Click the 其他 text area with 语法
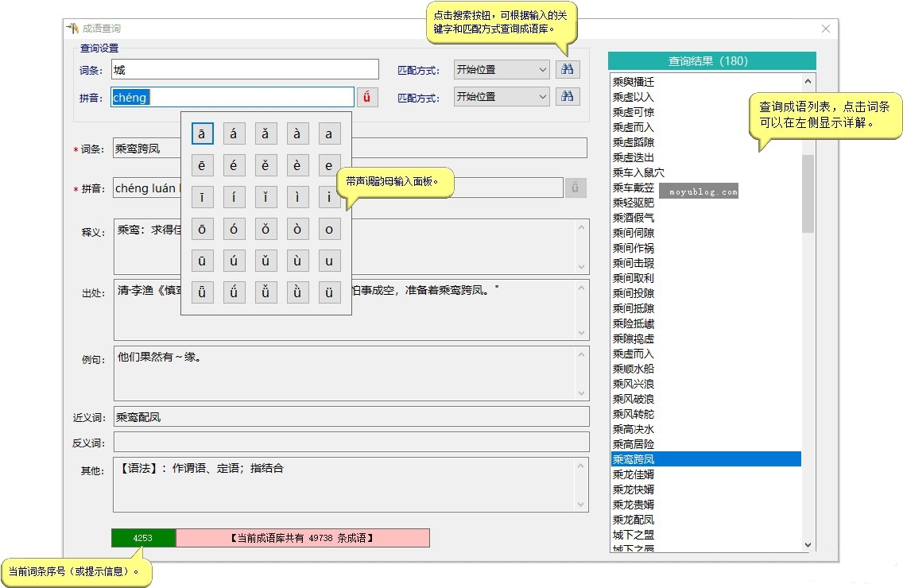The width and height of the screenshot is (903, 588). point(351,485)
